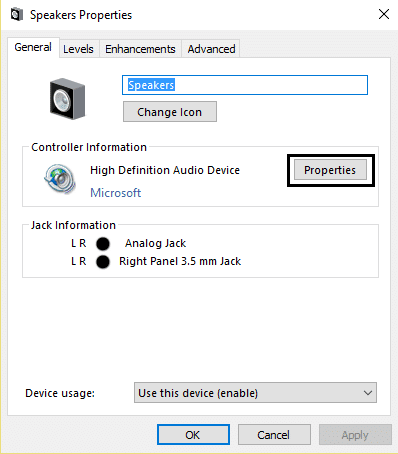Close the Speakers Properties dialog

click(x=384, y=14)
